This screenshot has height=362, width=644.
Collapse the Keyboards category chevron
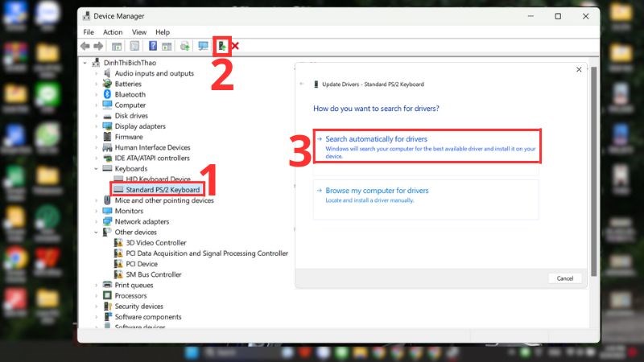coord(96,169)
